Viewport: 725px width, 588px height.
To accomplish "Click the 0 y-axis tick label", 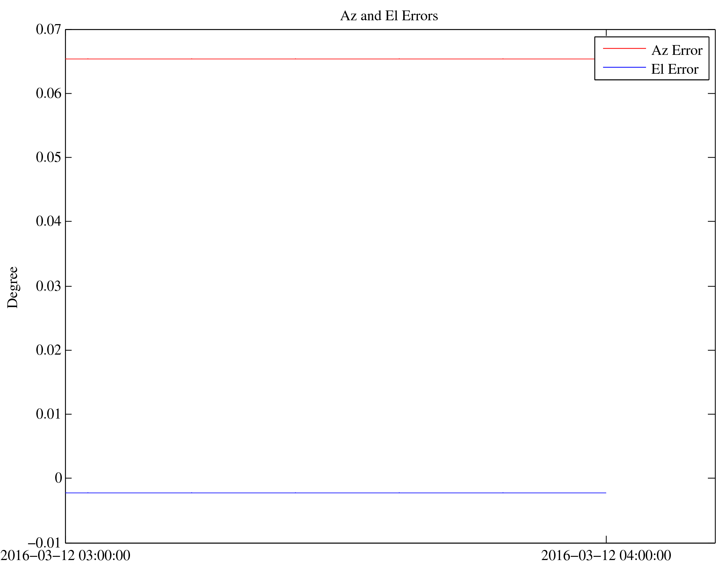I will coord(58,478).
